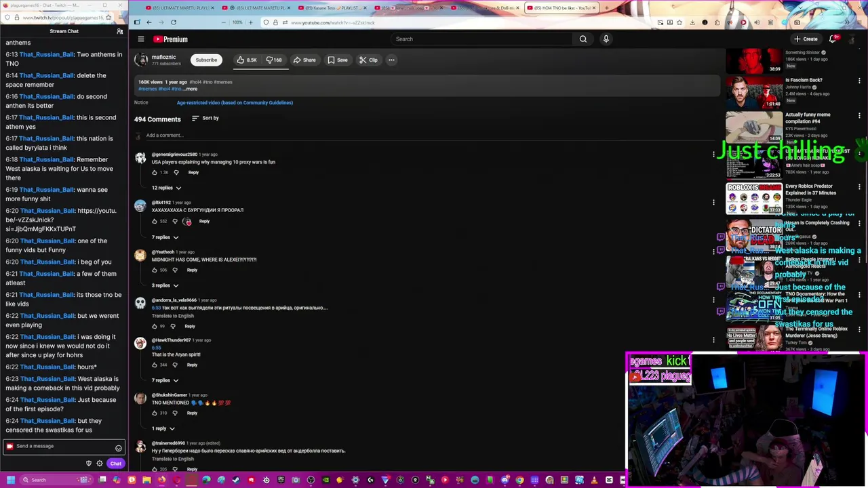Image resolution: width=868 pixels, height=488 pixels.
Task: Expand the description with ...more
Action: (x=190, y=89)
